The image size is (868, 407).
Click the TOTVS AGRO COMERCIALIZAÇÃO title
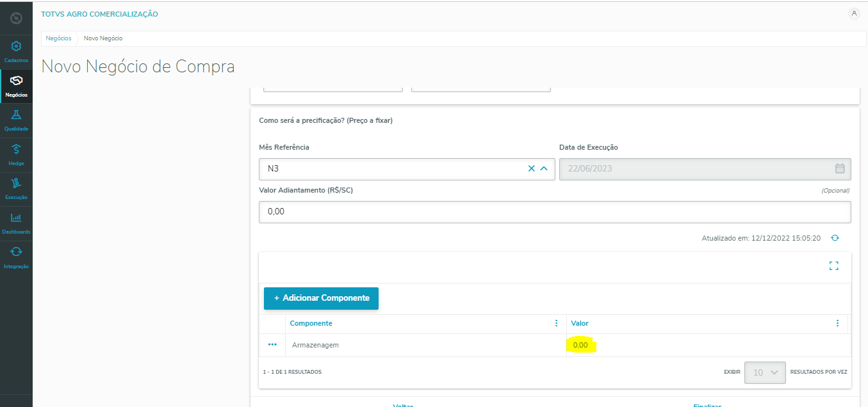pyautogui.click(x=99, y=14)
